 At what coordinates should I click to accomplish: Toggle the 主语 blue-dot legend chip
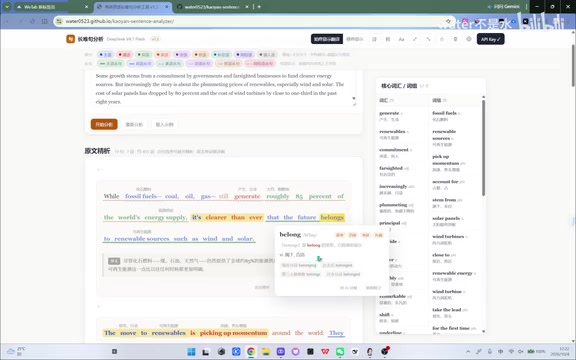coord(106,54)
